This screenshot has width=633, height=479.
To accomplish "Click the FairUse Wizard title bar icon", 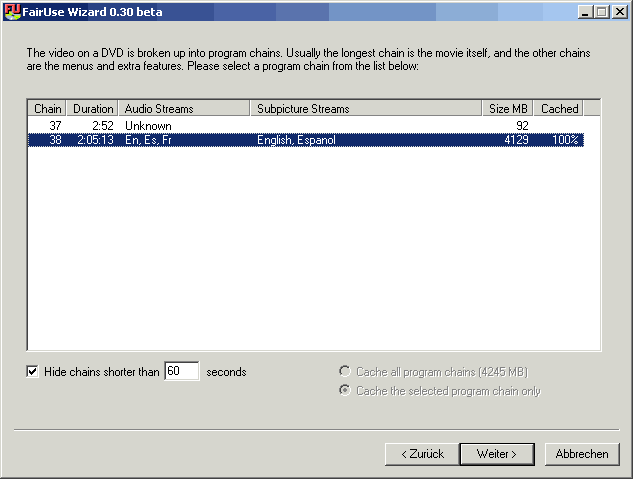I will [x=12, y=11].
